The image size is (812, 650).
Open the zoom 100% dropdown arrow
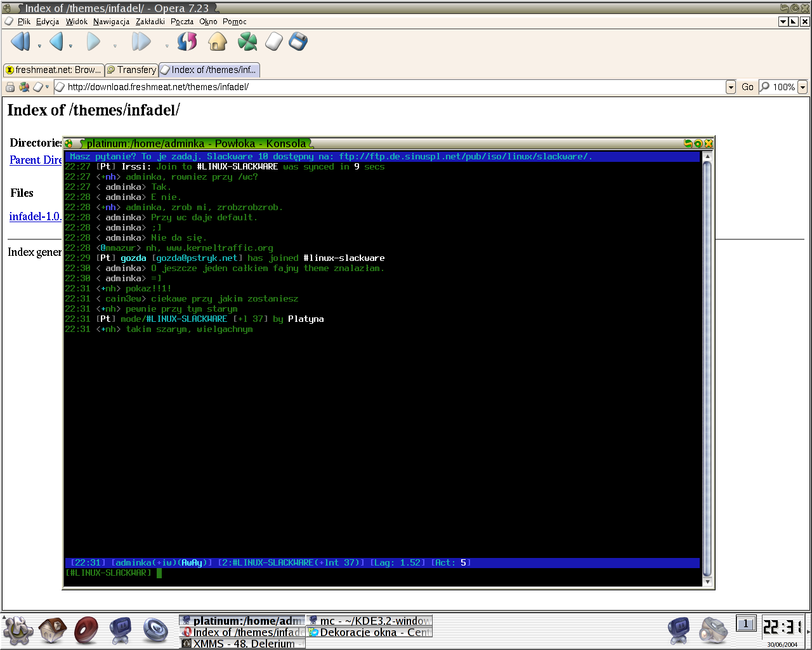(802, 87)
